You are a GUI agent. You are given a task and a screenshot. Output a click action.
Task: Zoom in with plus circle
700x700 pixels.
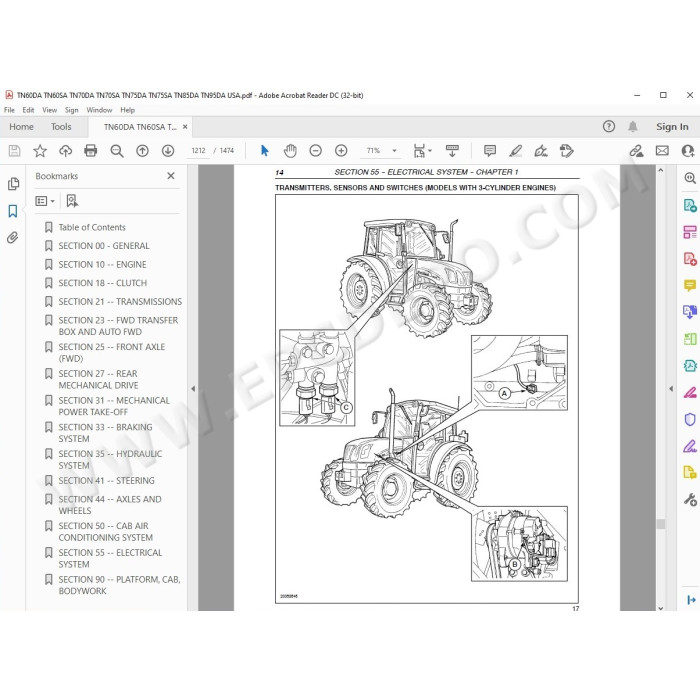click(x=341, y=151)
